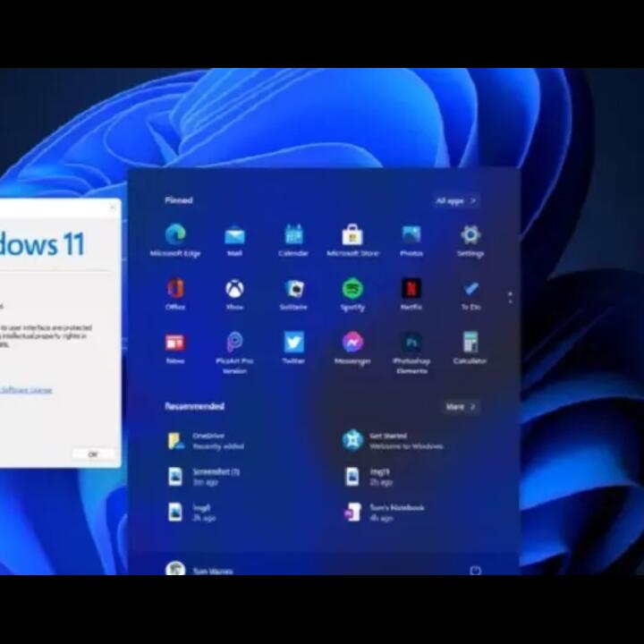This screenshot has width=644, height=644.
Task: Open the recommended Screenshot file
Action: [203, 477]
